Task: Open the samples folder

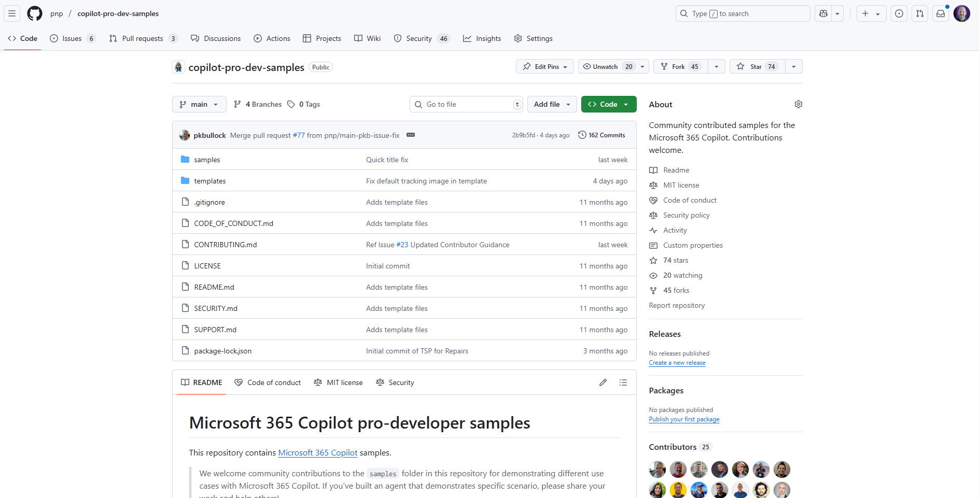Action: (207, 160)
